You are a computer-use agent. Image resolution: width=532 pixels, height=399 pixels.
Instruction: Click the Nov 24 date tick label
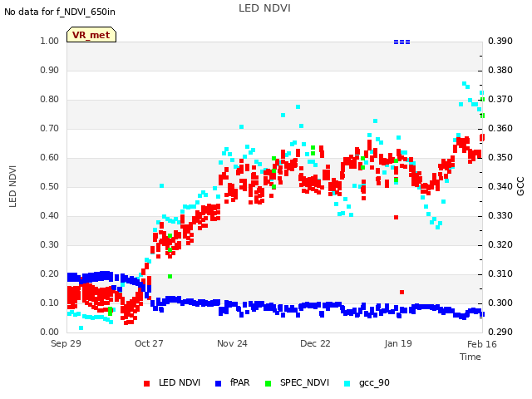pyautogui.click(x=232, y=343)
